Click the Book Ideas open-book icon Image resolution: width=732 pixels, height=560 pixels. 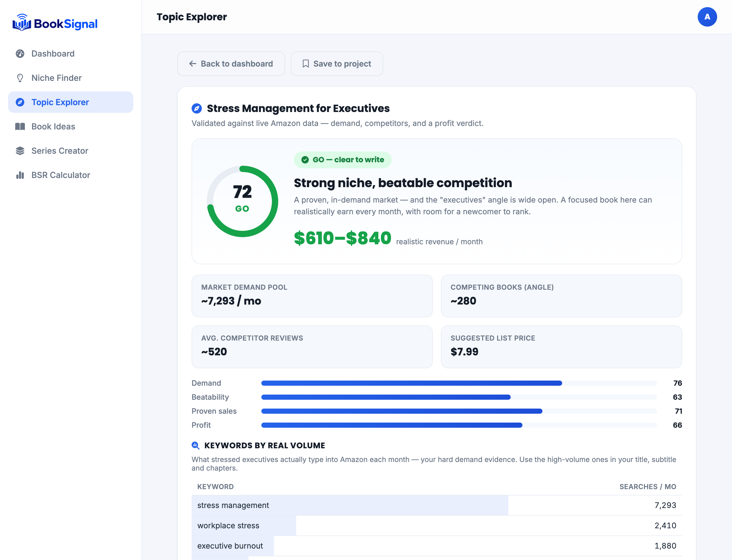(x=20, y=127)
